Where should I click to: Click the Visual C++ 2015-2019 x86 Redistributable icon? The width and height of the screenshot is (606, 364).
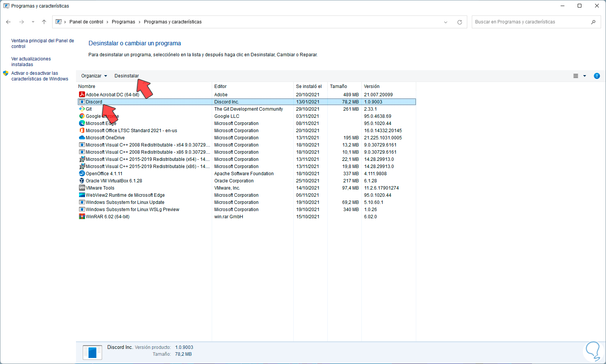click(x=82, y=166)
